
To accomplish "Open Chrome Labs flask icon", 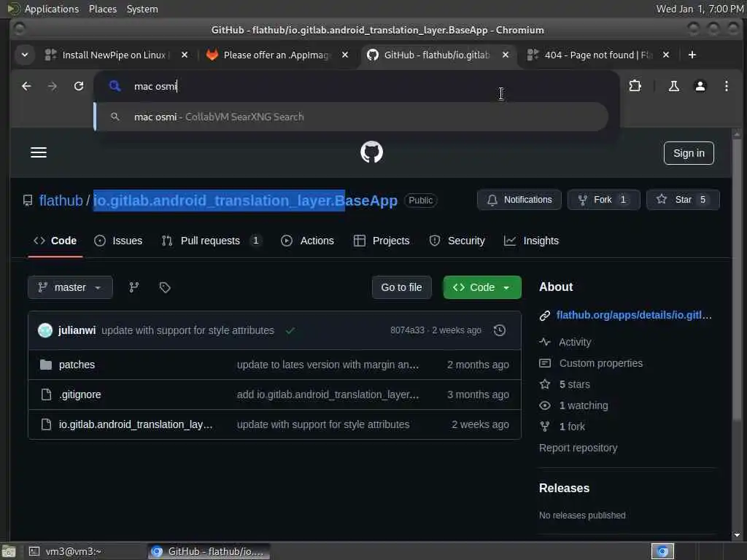I will [673, 86].
